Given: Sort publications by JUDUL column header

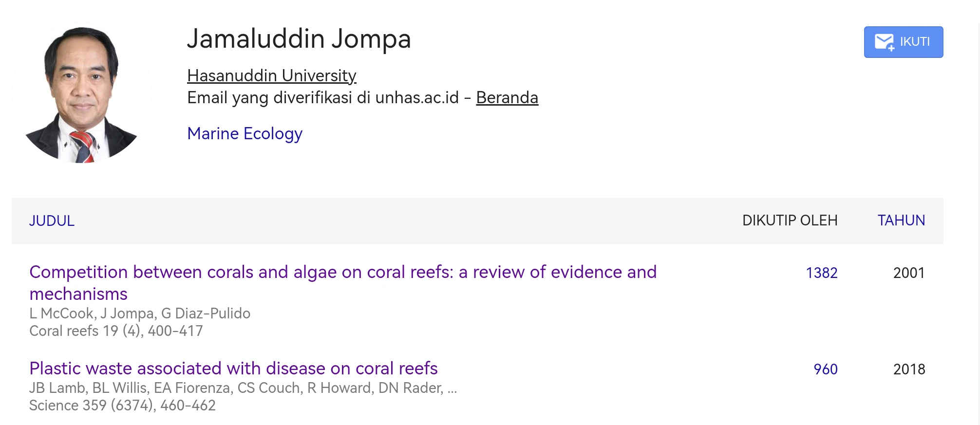Looking at the screenshot, I should pos(52,221).
